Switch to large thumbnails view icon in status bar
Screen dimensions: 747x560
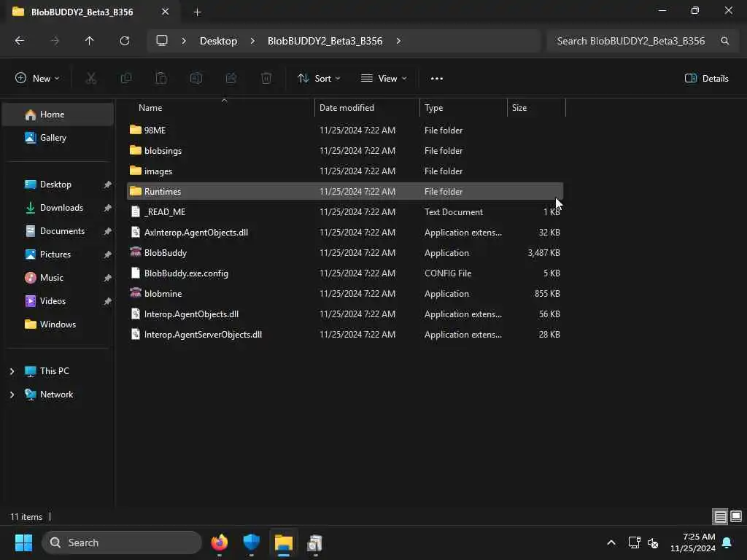(x=736, y=516)
